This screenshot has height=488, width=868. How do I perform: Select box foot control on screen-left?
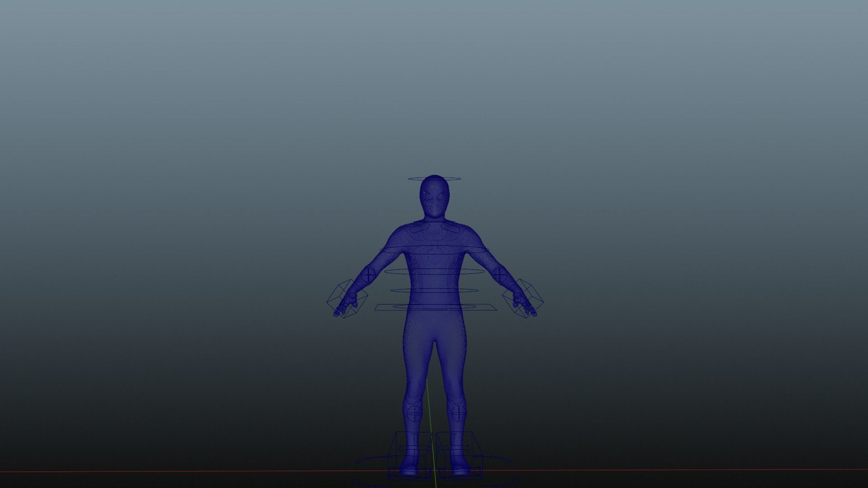click(410, 455)
